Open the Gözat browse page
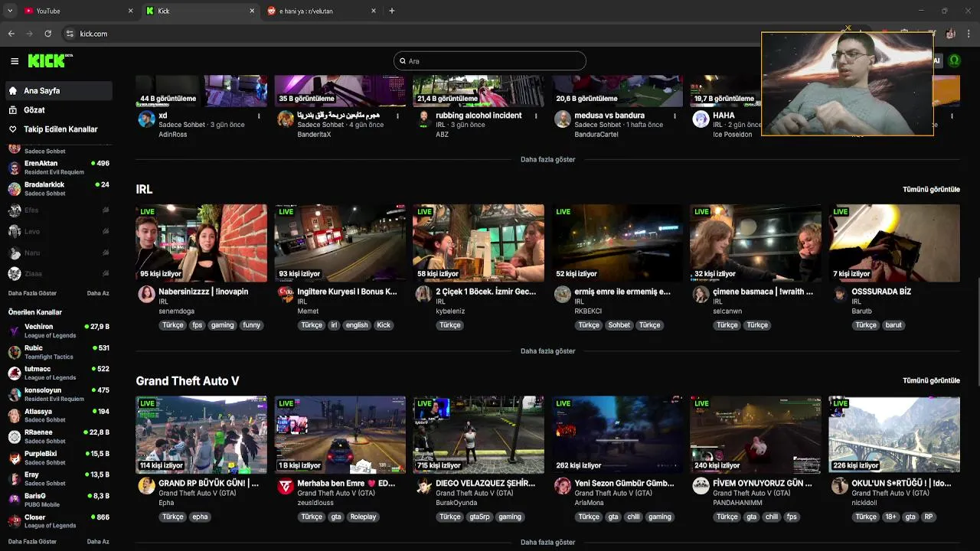Viewport: 980px width, 551px height. tap(58, 109)
